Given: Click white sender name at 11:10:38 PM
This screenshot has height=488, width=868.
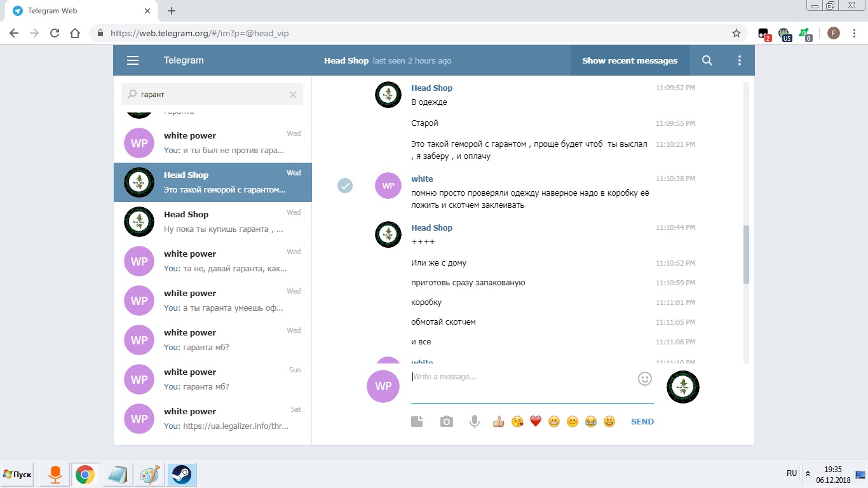Looking at the screenshot, I should [x=422, y=179].
